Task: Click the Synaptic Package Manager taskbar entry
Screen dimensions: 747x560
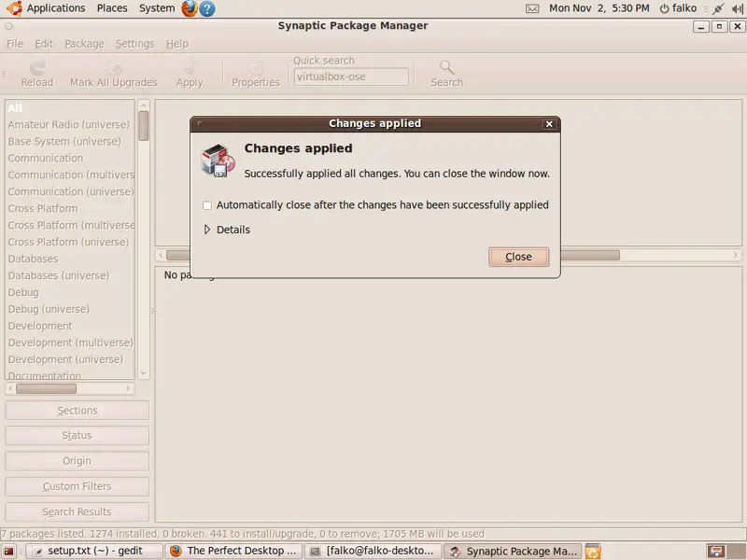Action: pyautogui.click(x=513, y=552)
